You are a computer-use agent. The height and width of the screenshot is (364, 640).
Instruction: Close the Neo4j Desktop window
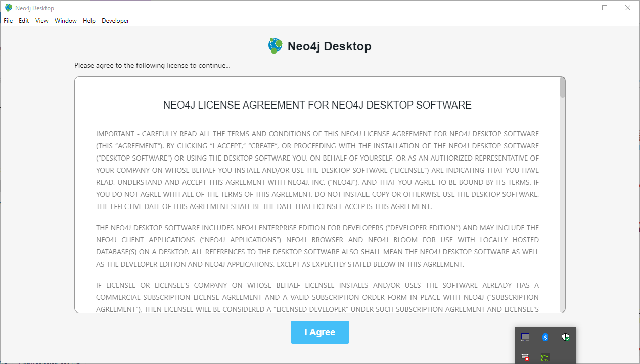pos(628,8)
